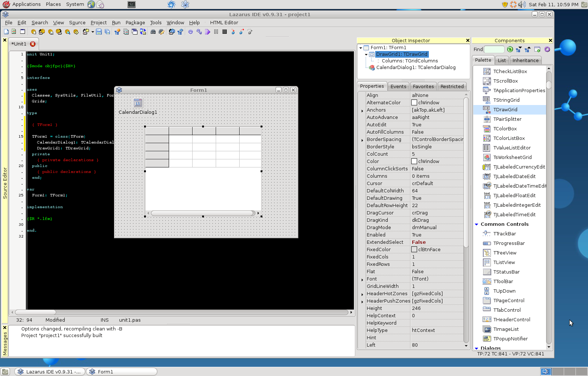This screenshot has height=376, width=588.
Task: Click the Step Over debug icon
Action: (241, 32)
